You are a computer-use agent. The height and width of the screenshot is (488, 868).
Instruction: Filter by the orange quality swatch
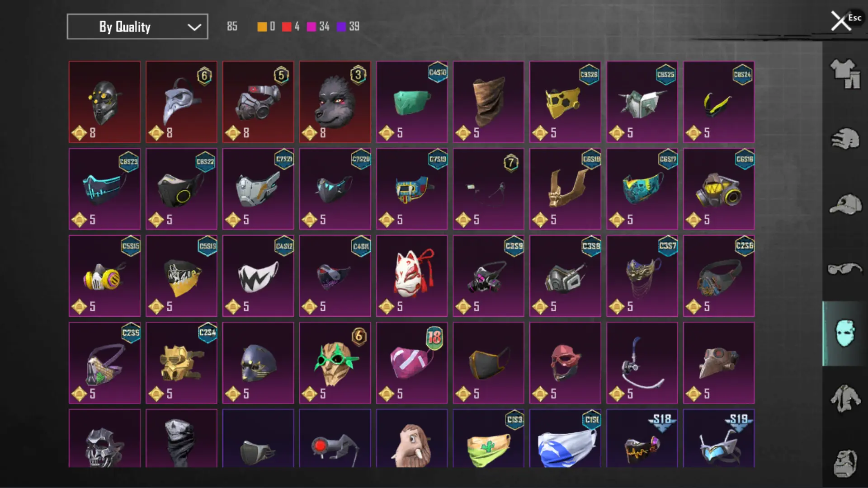262,27
